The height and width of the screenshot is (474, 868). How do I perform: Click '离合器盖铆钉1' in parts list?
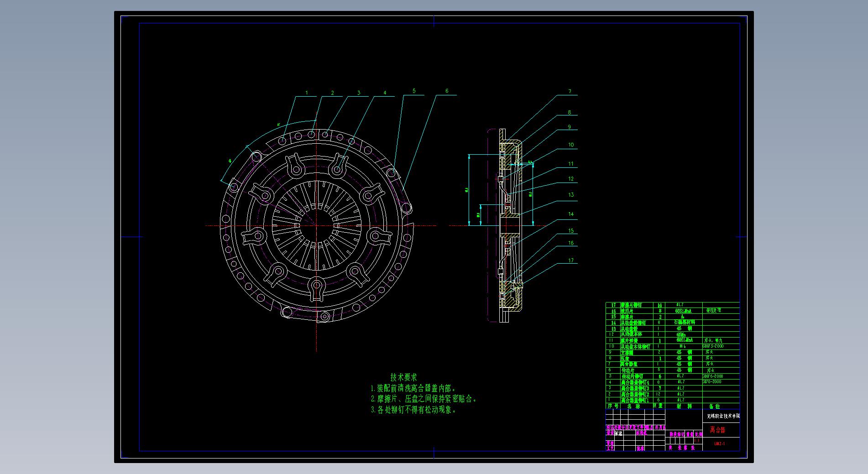[635, 400]
